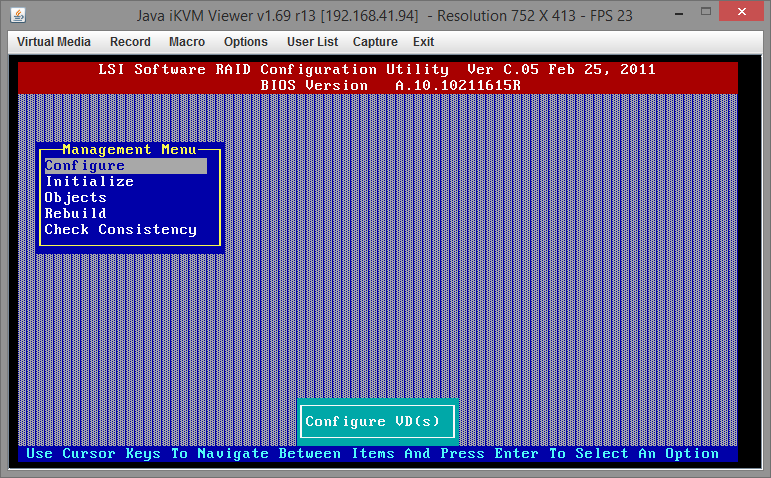This screenshot has height=478, width=771.
Task: Open the Virtual Media menu
Action: [54, 42]
